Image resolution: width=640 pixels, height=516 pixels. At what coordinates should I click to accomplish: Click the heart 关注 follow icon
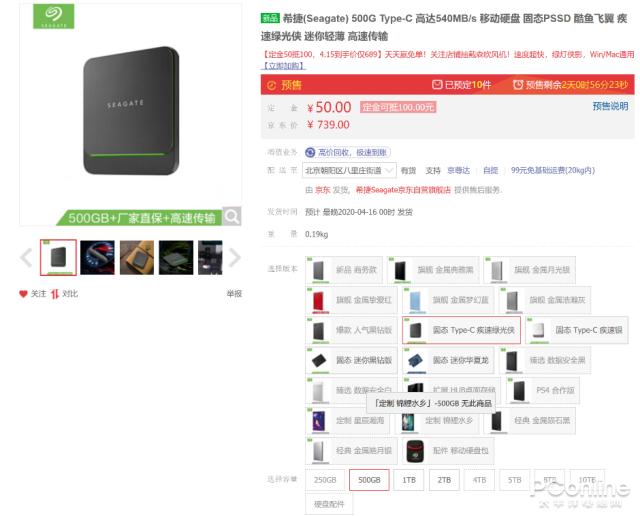coord(23,294)
